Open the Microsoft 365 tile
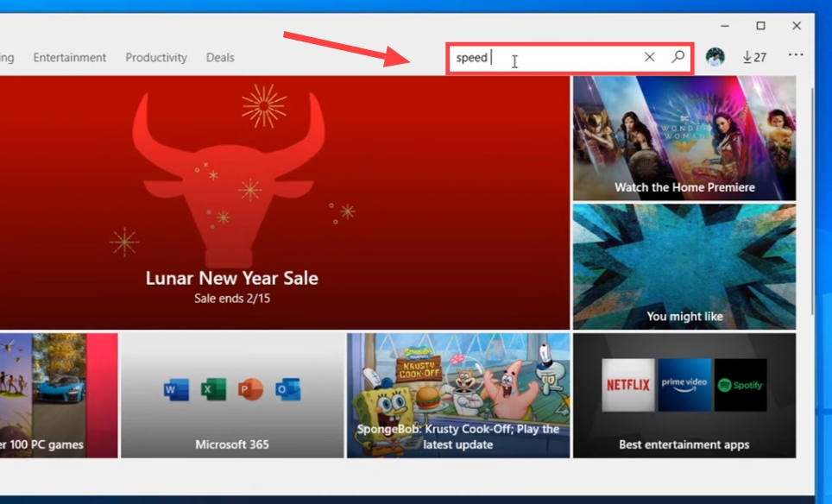 pyautogui.click(x=232, y=396)
